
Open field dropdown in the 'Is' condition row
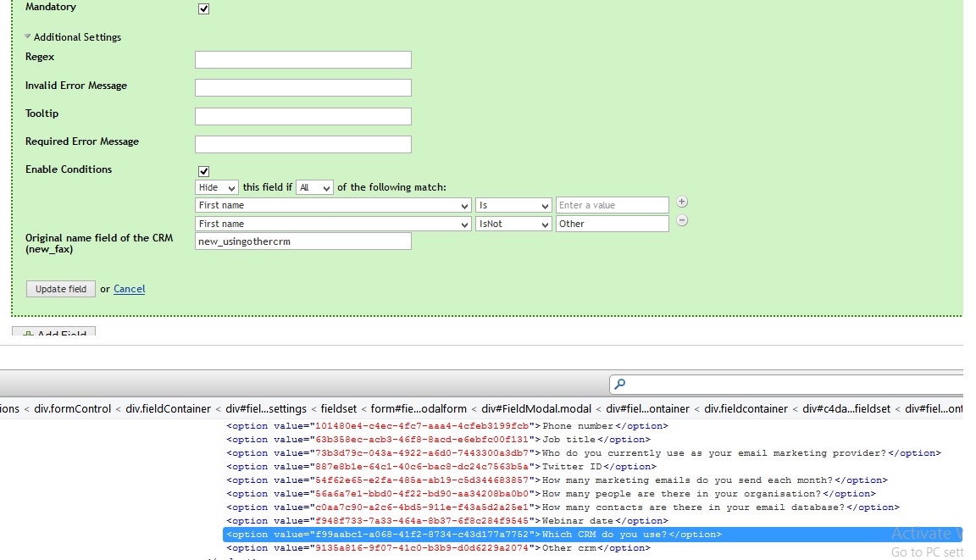333,205
